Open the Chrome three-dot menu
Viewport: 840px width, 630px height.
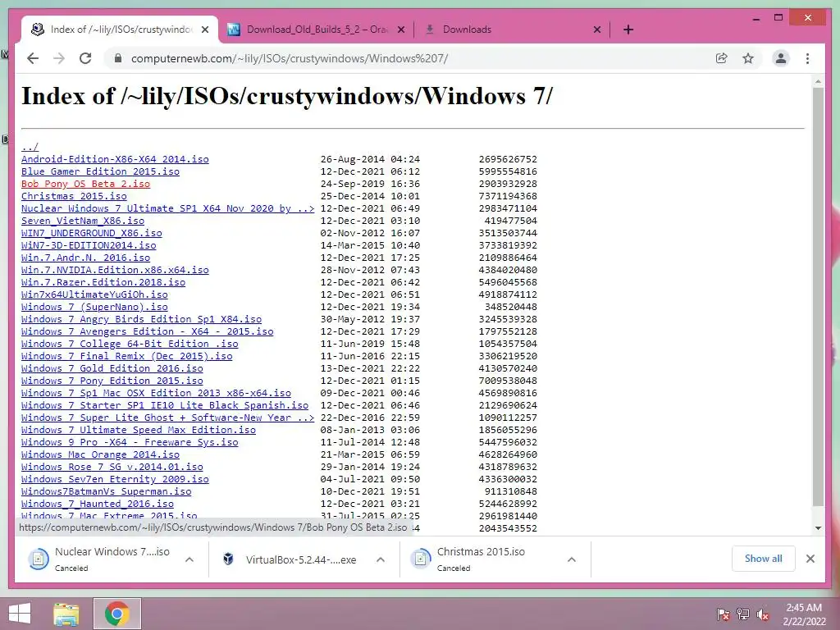tap(808, 58)
